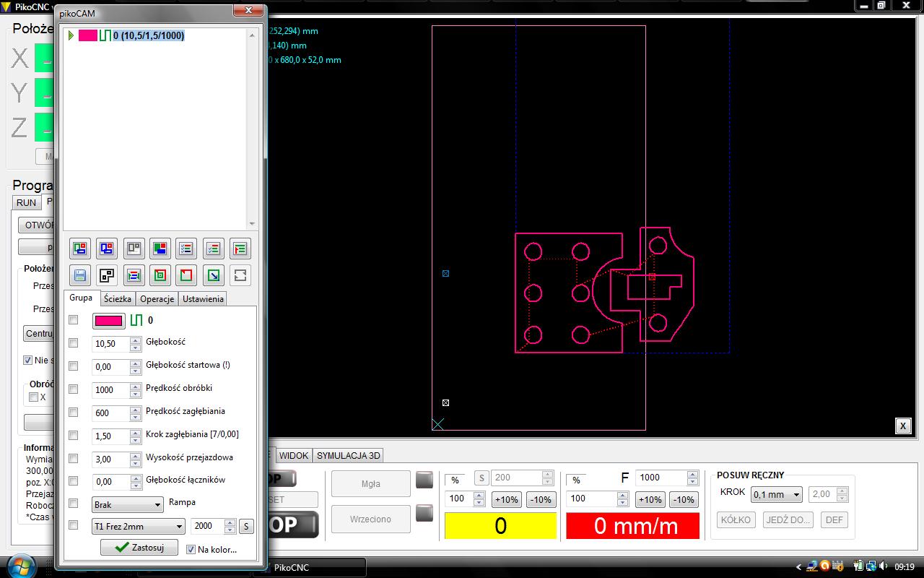Screen dimensions: 924x578
Task: Click the Wrzeciono button
Action: (x=370, y=519)
